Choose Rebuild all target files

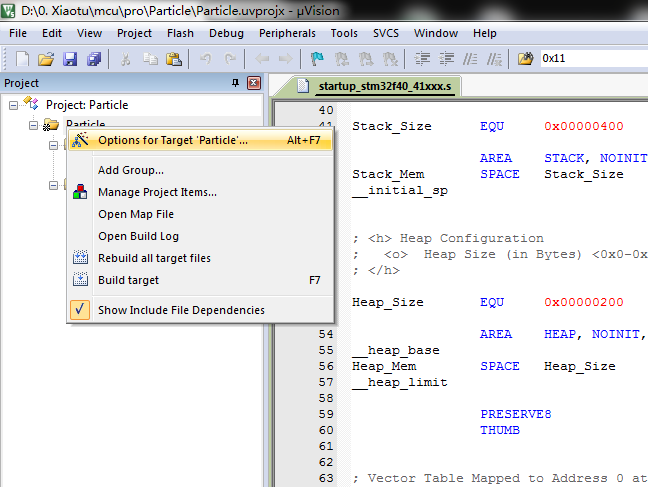[154, 258]
